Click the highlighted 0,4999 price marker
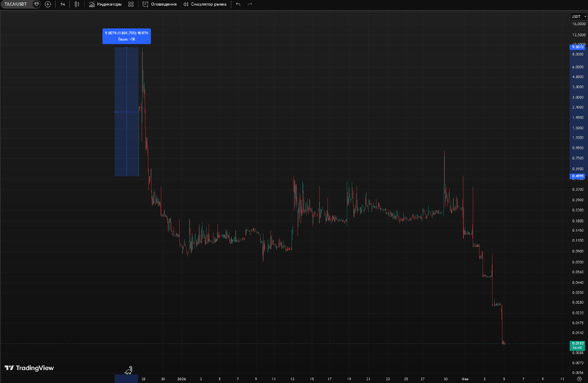588x383 pixels. click(x=578, y=176)
